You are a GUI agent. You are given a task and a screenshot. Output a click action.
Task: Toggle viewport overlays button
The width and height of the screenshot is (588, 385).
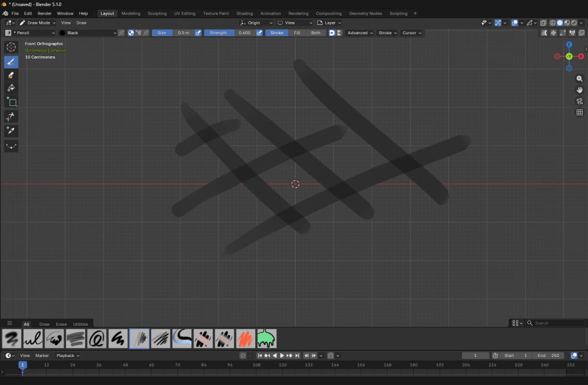coord(515,23)
